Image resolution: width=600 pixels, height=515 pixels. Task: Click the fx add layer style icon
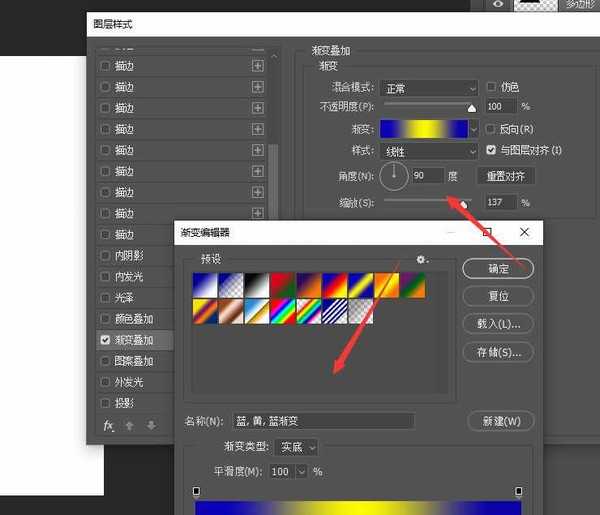[109, 425]
